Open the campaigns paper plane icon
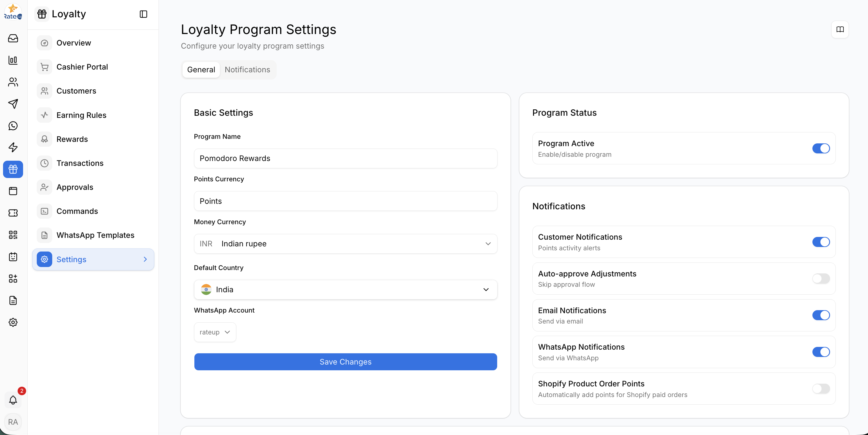The height and width of the screenshot is (435, 868). (13, 104)
